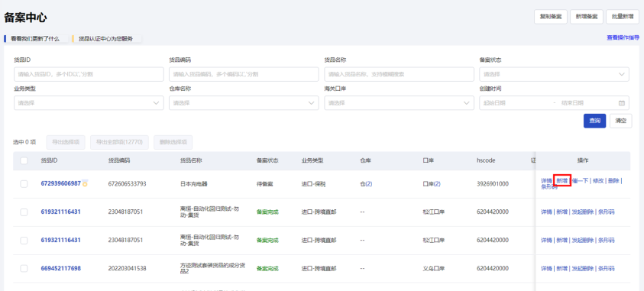Screen dimensions: 644x291
Task: Open the 看看我们更新了什么 tab
Action: point(35,39)
